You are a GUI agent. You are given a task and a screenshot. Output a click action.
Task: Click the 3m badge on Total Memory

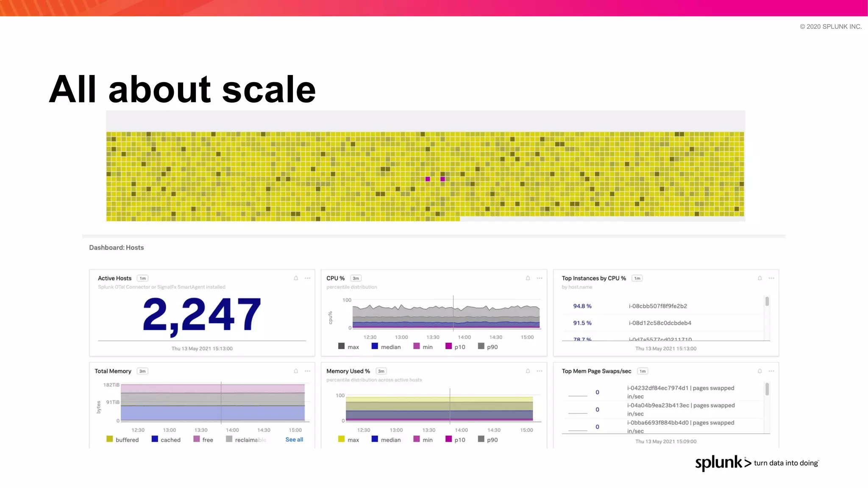pos(142,371)
